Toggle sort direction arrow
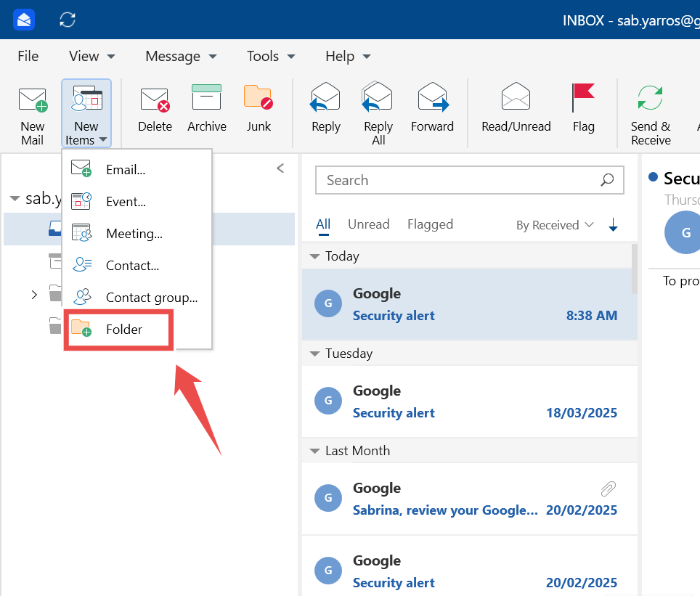This screenshot has width=700, height=596. pyautogui.click(x=614, y=224)
